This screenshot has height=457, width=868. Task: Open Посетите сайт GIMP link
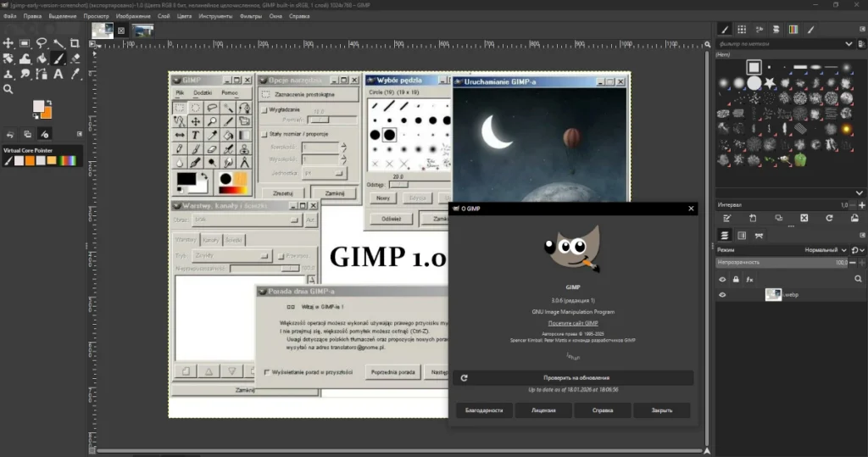click(x=573, y=323)
